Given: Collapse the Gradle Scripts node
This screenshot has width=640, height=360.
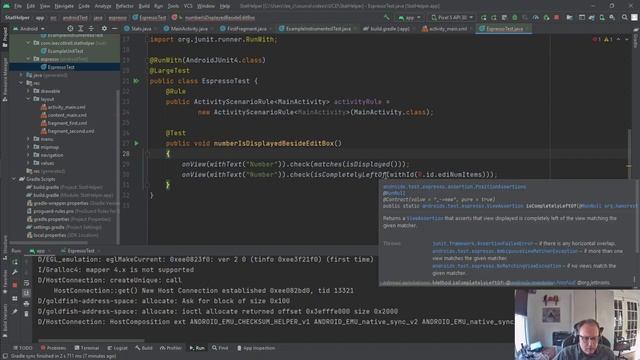Looking at the screenshot, I should [x=14, y=179].
